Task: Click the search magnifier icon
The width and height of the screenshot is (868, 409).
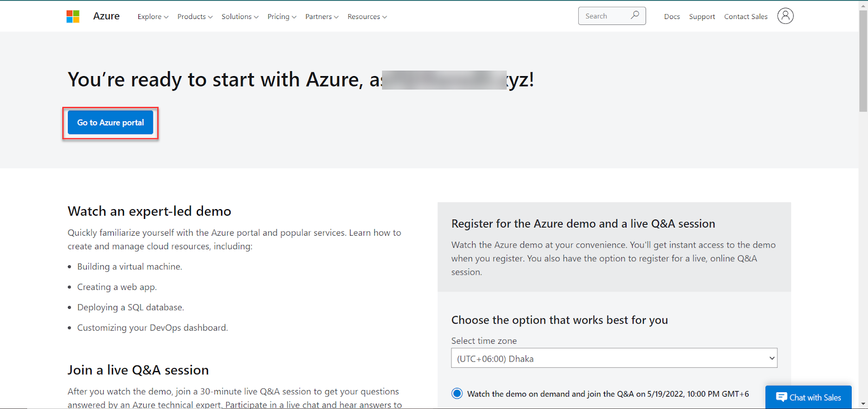Action: [635, 15]
